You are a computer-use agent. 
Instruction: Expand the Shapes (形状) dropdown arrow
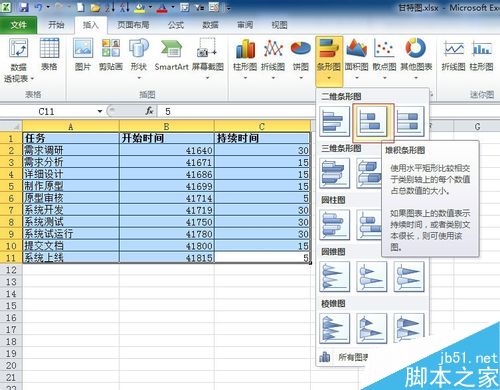139,78
